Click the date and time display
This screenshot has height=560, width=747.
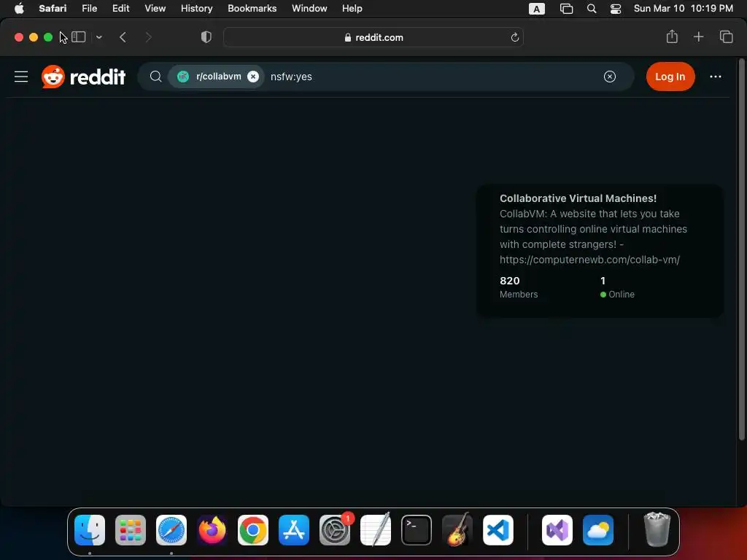(x=683, y=9)
